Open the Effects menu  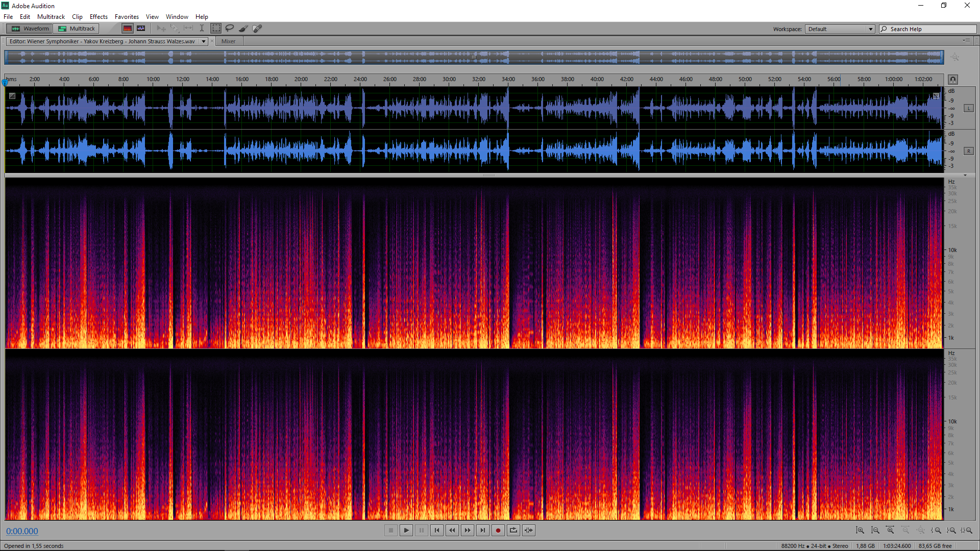coord(99,17)
